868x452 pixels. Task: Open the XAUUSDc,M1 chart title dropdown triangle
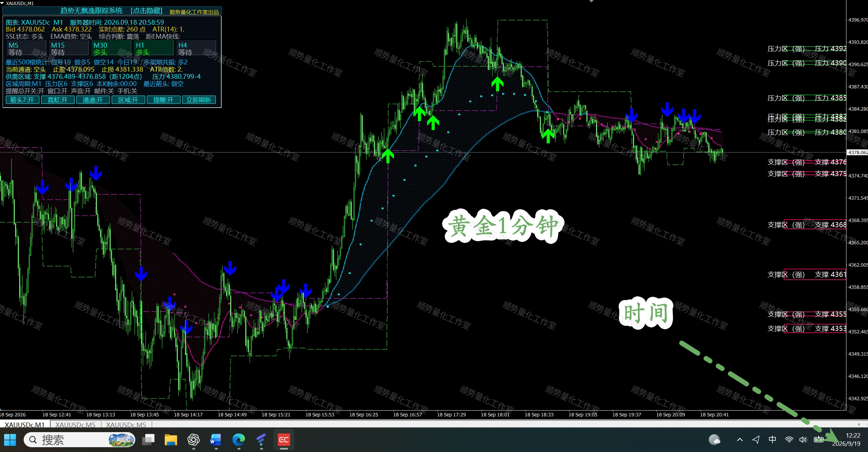coord(3,3)
